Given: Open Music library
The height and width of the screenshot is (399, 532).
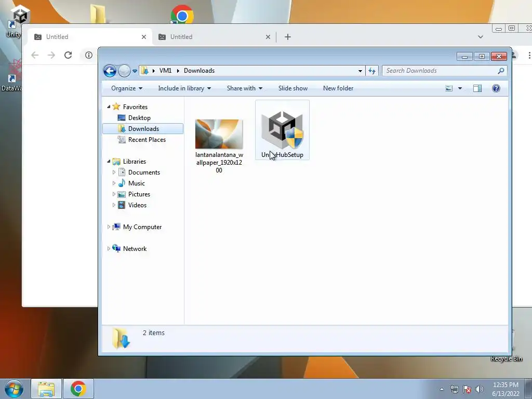Looking at the screenshot, I should click(137, 183).
